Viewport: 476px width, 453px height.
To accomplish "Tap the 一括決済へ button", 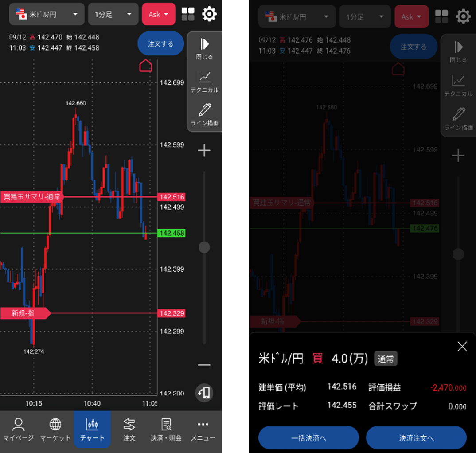I will [308, 438].
